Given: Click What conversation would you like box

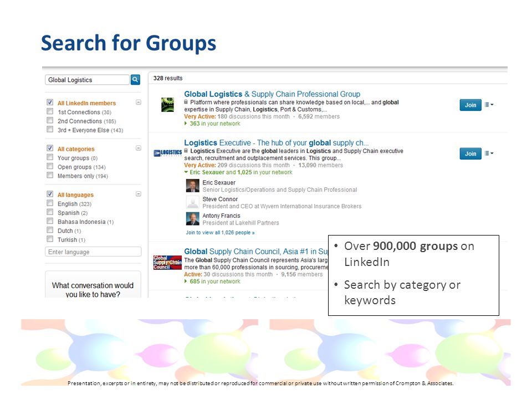Looking at the screenshot, I should coord(93,285).
